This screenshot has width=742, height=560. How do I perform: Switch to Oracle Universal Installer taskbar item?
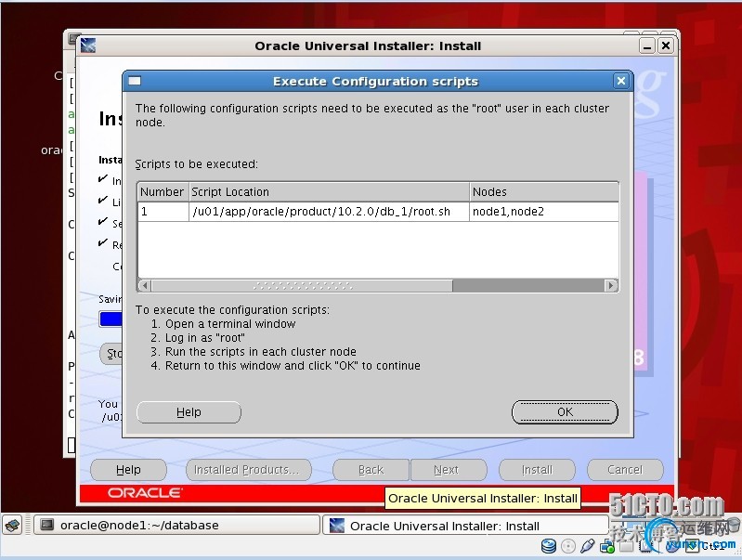(x=465, y=526)
